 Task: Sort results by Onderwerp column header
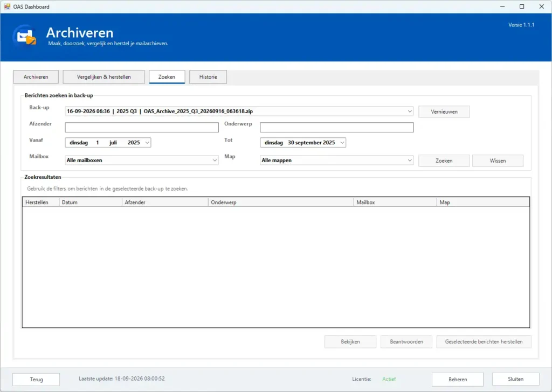click(281, 202)
